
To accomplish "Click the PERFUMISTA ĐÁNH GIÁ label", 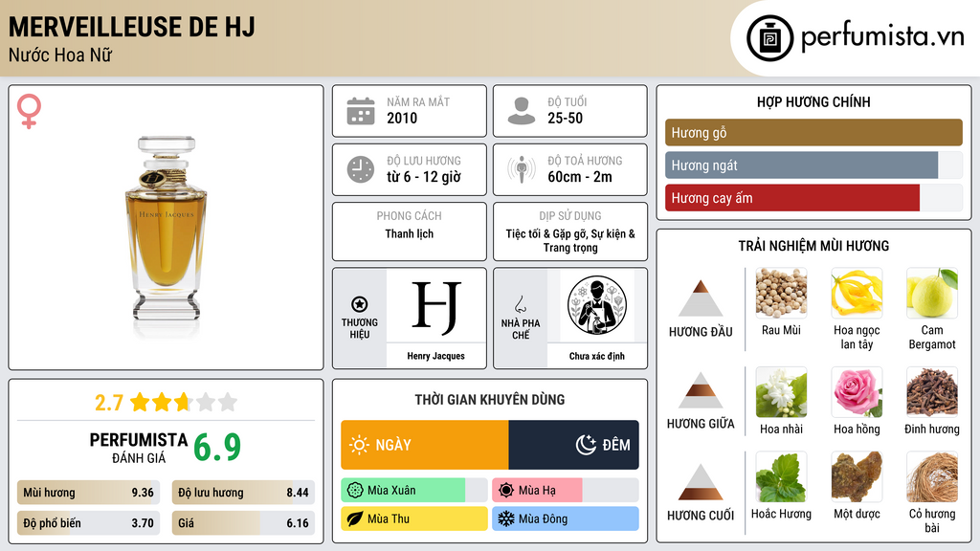I will (x=139, y=448).
